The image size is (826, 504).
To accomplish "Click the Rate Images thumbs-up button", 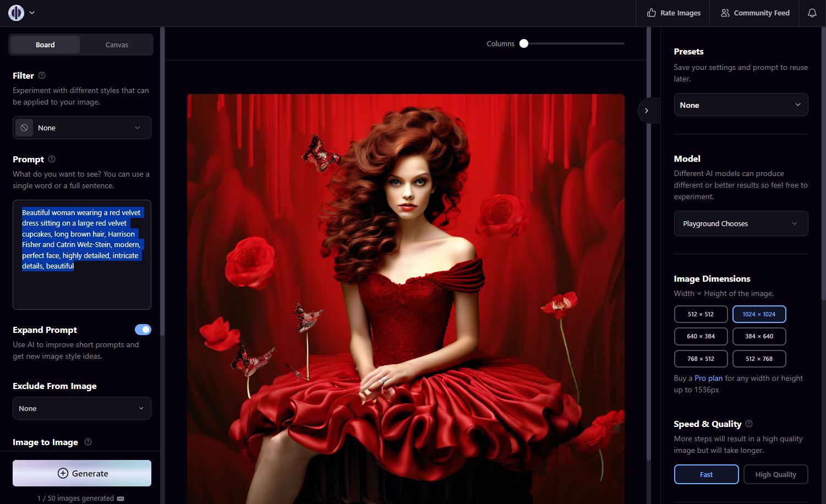I will 674,13.
